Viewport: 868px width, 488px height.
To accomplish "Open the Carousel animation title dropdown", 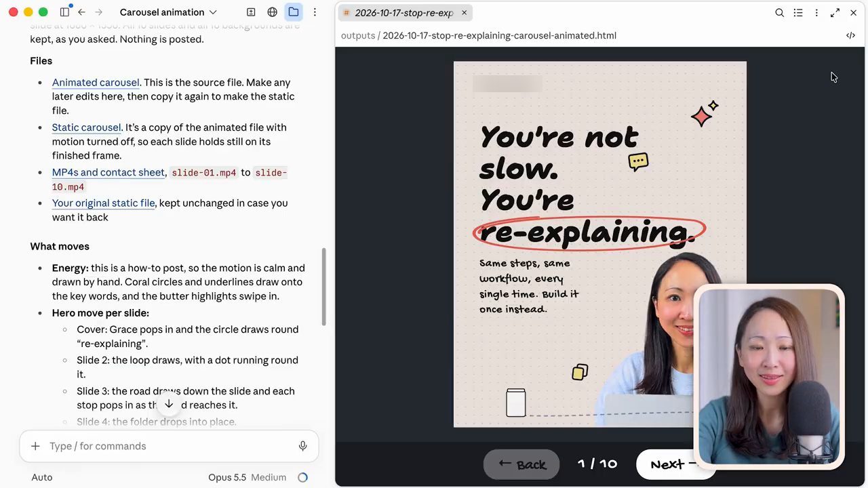I will (168, 12).
